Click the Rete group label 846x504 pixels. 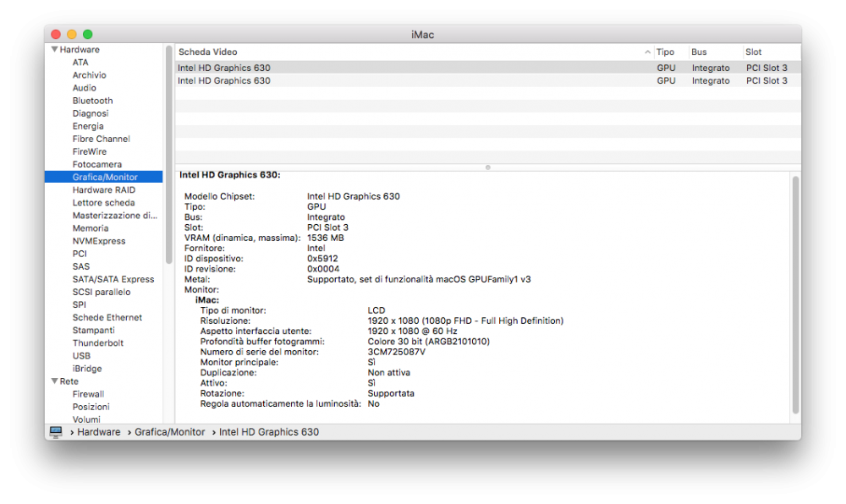[x=69, y=381]
